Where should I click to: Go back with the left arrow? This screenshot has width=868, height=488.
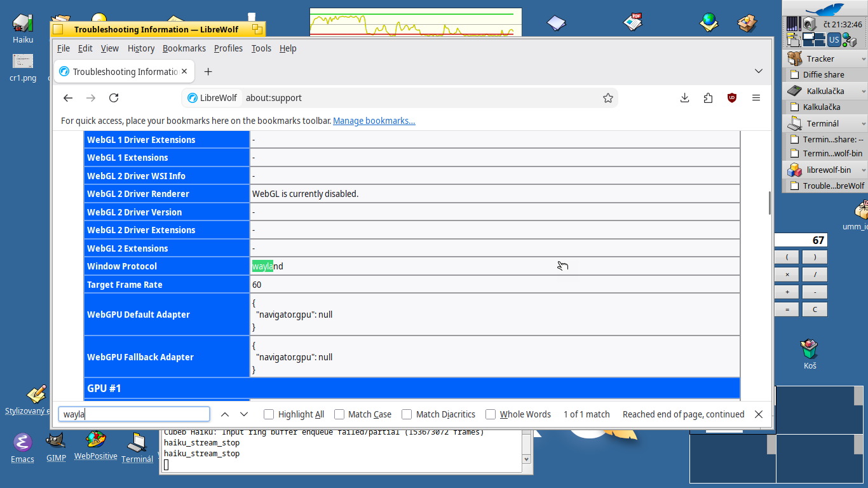pyautogui.click(x=68, y=98)
